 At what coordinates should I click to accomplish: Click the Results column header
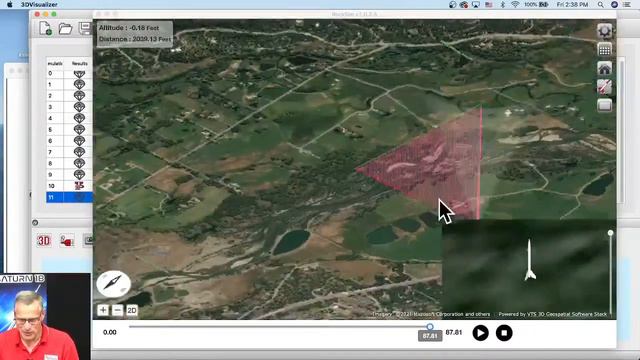[80, 63]
